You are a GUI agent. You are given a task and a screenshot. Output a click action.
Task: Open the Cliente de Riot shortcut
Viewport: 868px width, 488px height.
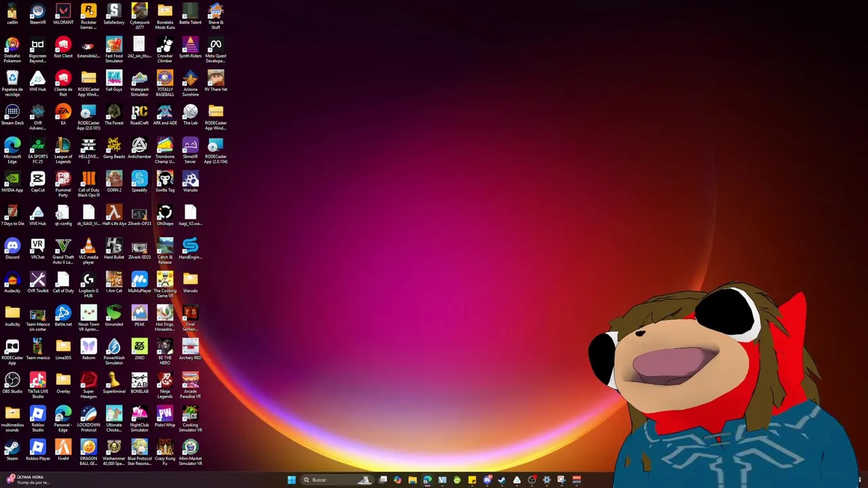(63, 83)
